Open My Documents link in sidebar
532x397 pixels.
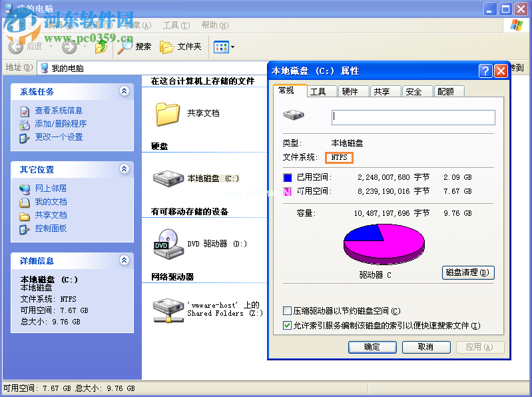coord(51,202)
